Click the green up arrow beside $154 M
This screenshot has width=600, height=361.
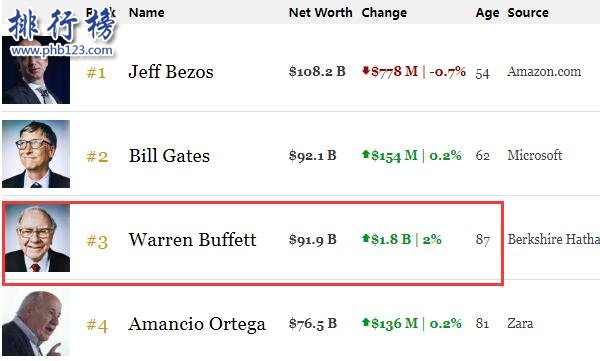365,154
